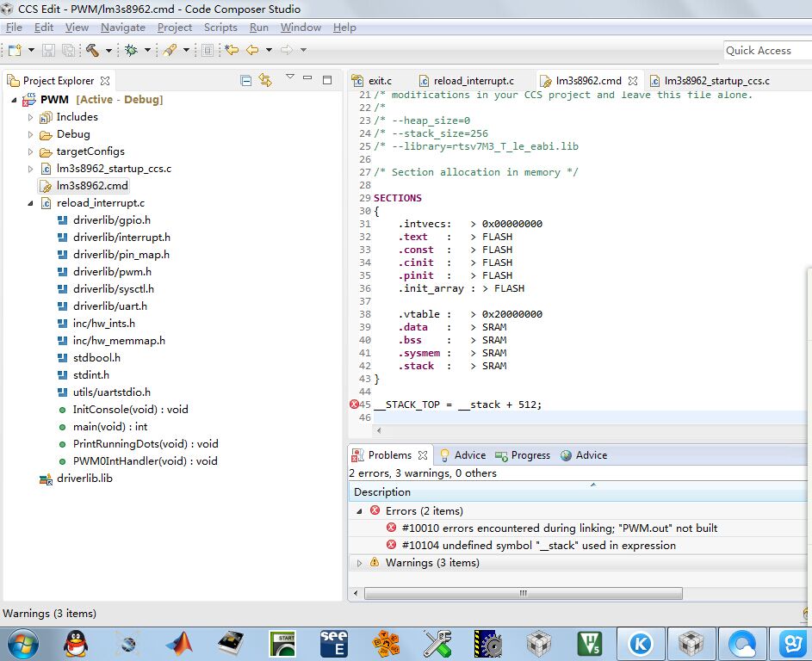
Task: Expand the targetConfigs folder
Action: (x=31, y=151)
